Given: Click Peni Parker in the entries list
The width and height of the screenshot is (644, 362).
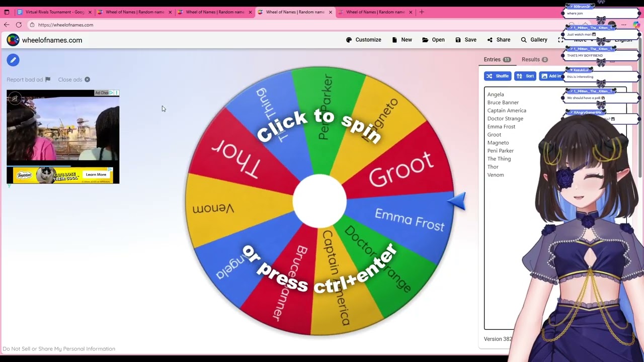Looking at the screenshot, I should pyautogui.click(x=500, y=151).
